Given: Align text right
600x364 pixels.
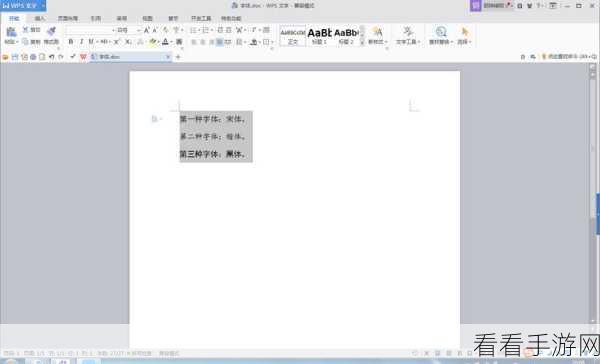Looking at the screenshot, I should click(211, 42).
